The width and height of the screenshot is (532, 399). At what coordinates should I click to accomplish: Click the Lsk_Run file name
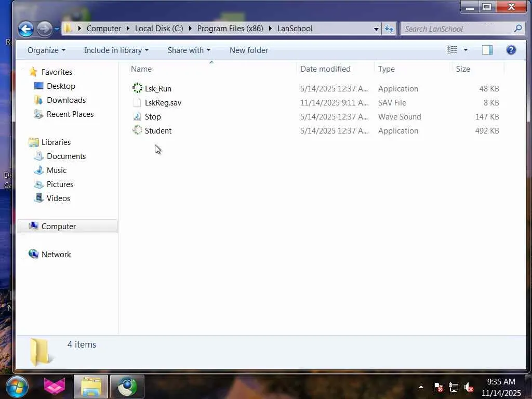158,88
